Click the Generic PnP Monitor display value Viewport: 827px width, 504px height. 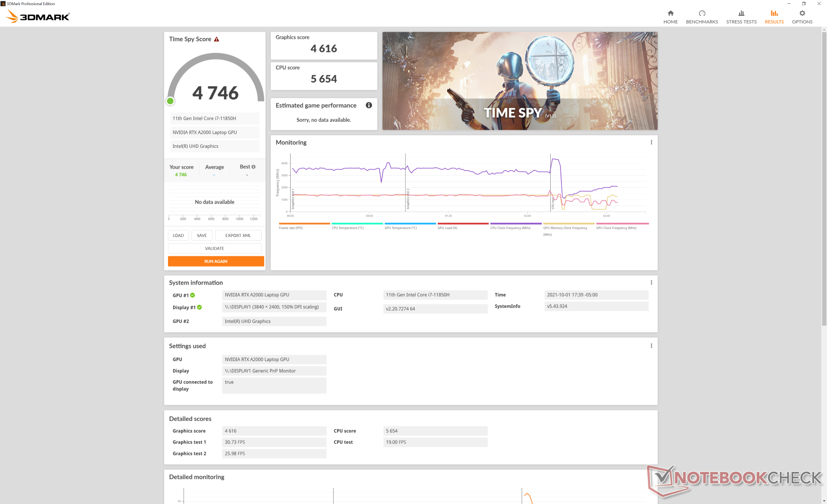pyautogui.click(x=274, y=371)
